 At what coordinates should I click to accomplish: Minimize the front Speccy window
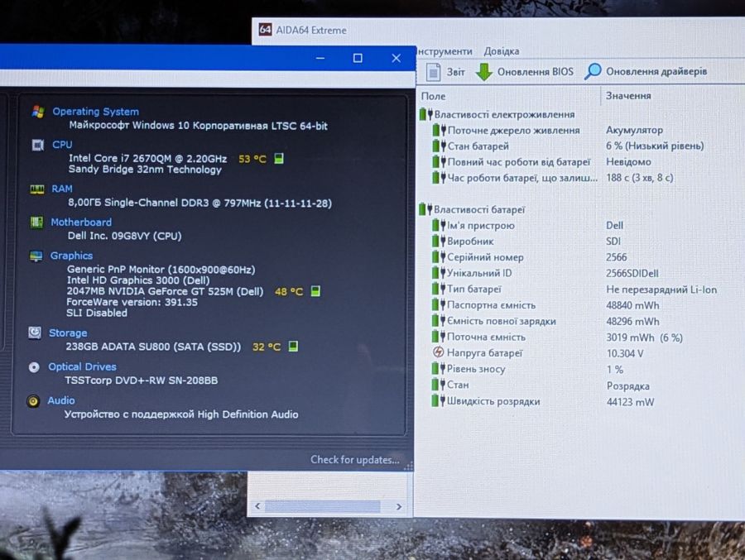pos(320,58)
